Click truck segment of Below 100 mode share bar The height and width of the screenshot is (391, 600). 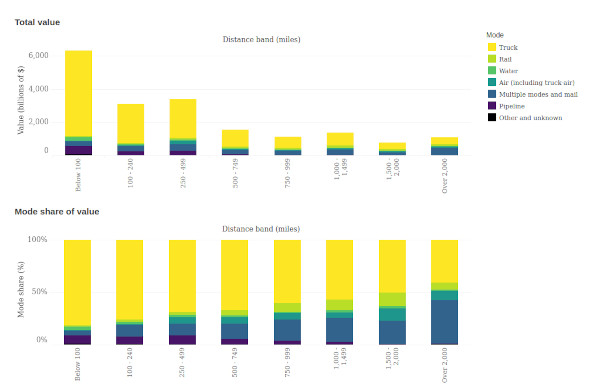pyautogui.click(x=77, y=283)
